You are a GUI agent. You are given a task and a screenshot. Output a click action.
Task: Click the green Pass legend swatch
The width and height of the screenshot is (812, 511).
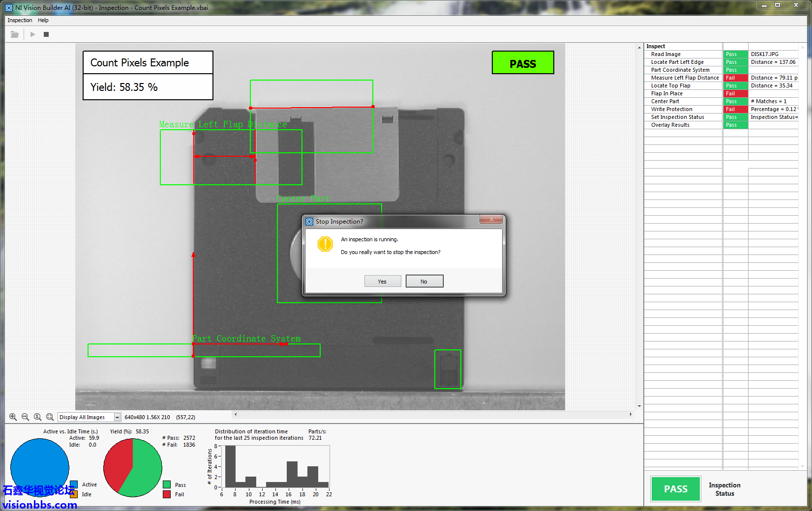tap(167, 485)
